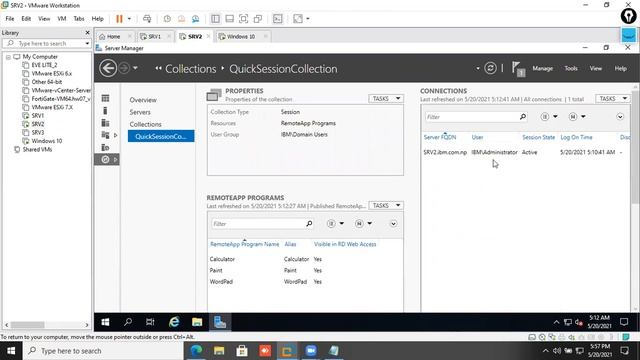The width and height of the screenshot is (640, 360).
Task: Open VMware snapshot manager icon
Action: coord(196,19)
